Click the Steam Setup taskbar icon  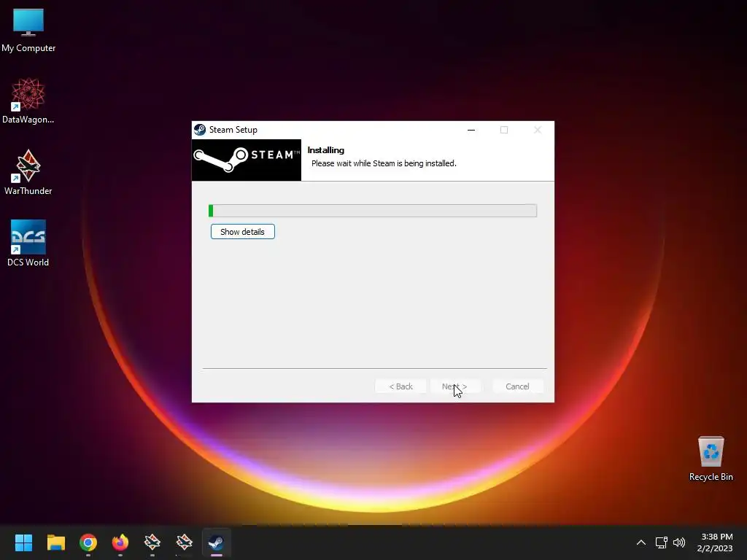pos(216,542)
